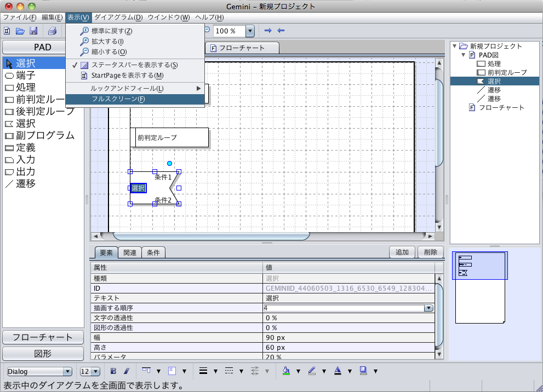Click the text position icon in bottom toolbar
Viewport: 543px width, 392px height.
point(146,371)
